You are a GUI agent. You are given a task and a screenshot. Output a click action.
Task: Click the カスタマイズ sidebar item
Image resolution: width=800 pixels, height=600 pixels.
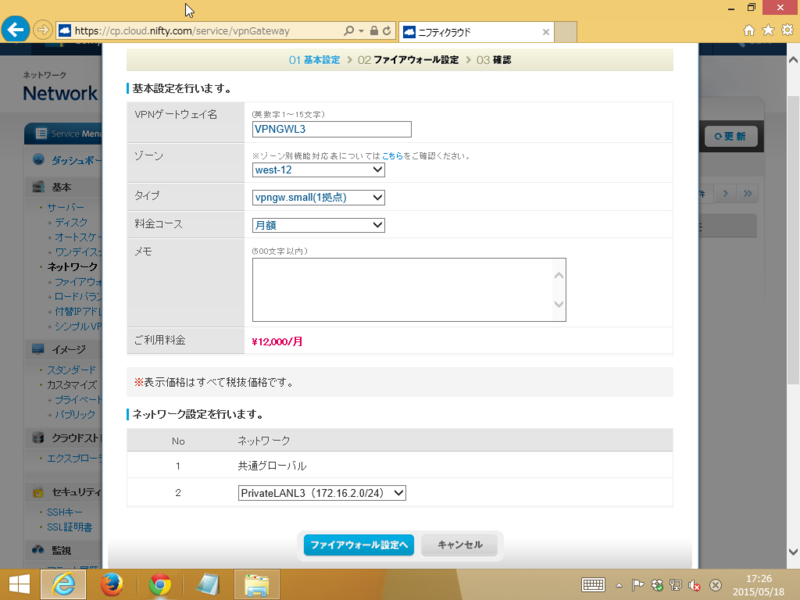pyautogui.click(x=71, y=385)
